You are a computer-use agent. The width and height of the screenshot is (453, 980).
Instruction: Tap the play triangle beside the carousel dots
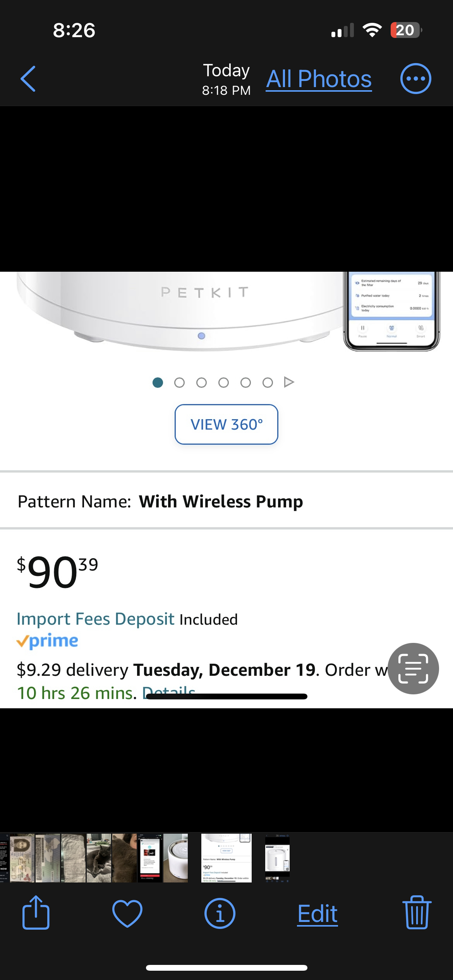(288, 382)
